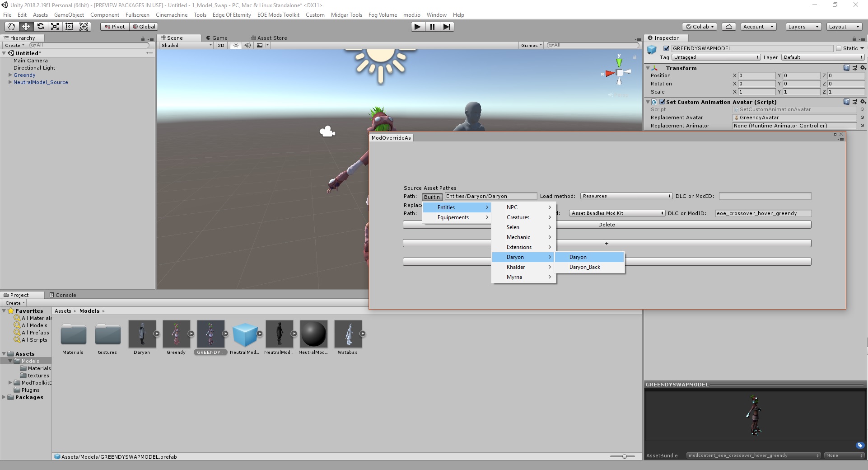Viewport: 868px width, 470px height.
Task: Open the cloud services panel
Action: [x=728, y=27]
